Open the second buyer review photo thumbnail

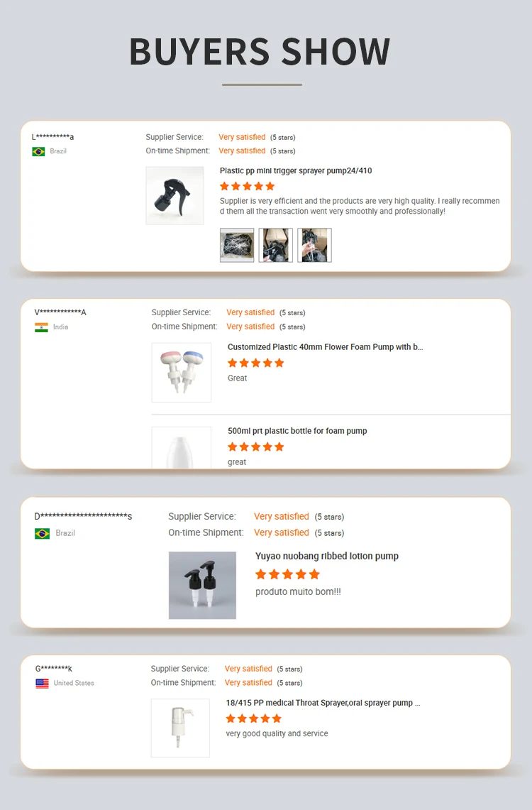point(275,246)
